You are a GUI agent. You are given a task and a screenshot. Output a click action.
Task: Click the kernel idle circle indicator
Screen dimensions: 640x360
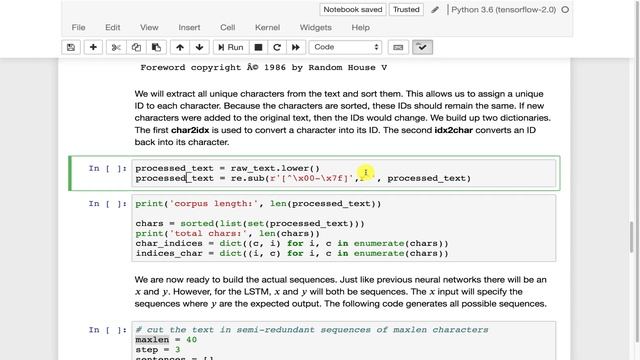(565, 9)
